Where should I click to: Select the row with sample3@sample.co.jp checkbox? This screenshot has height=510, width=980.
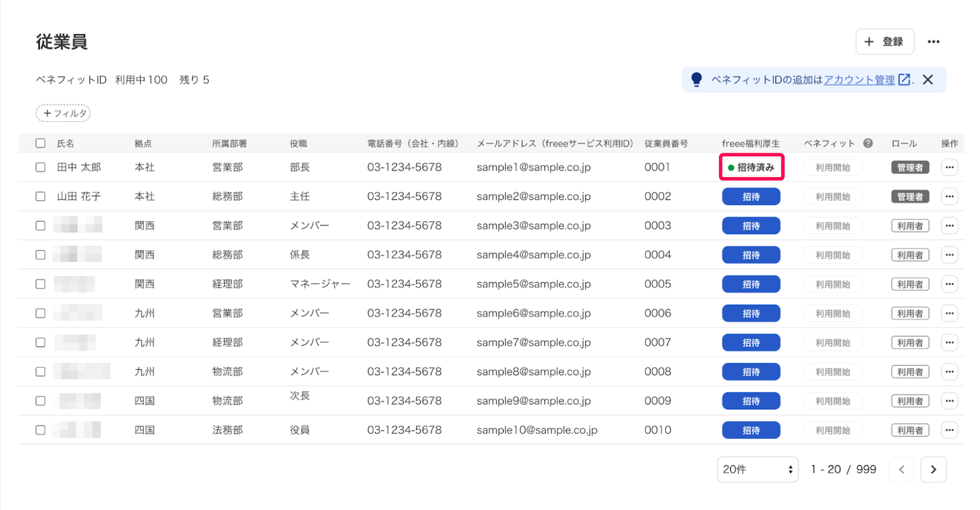pos(40,226)
